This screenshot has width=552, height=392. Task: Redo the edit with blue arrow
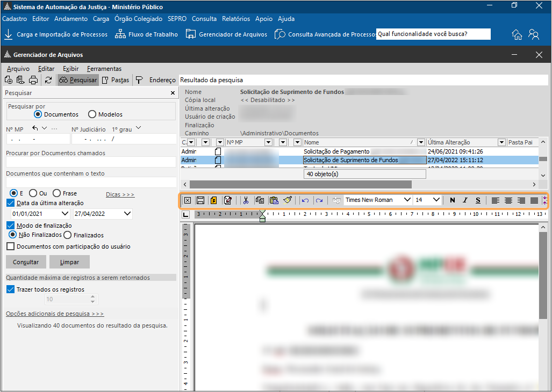tap(319, 200)
